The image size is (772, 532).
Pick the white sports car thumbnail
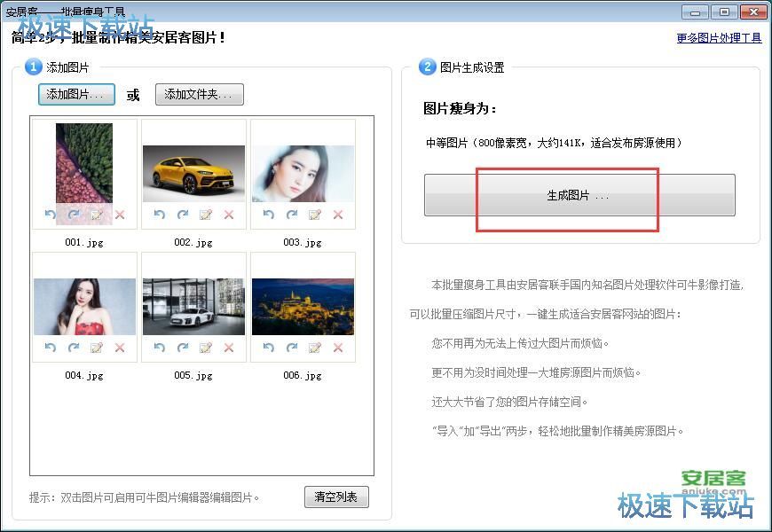193,307
